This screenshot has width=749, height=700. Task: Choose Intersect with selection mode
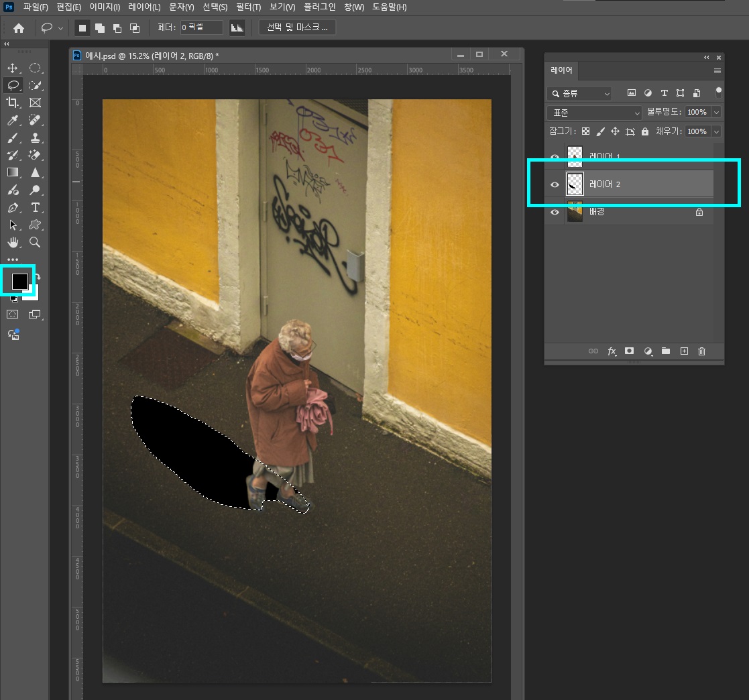coord(135,28)
